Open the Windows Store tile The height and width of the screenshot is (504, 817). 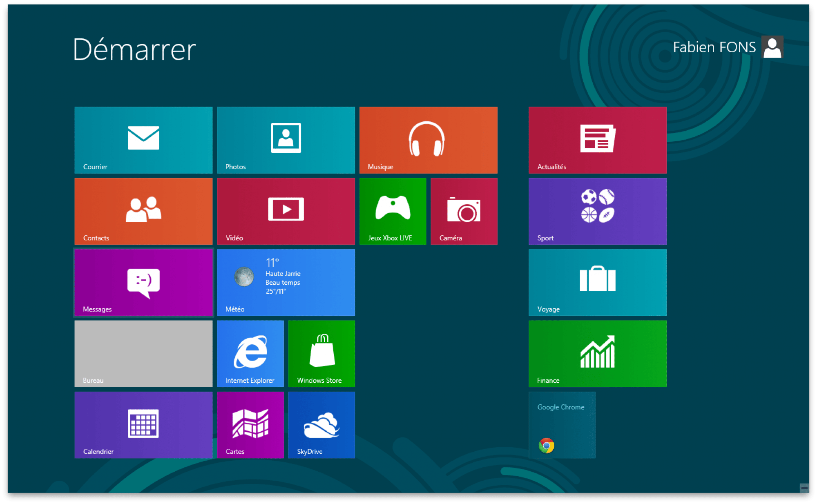[x=321, y=354]
